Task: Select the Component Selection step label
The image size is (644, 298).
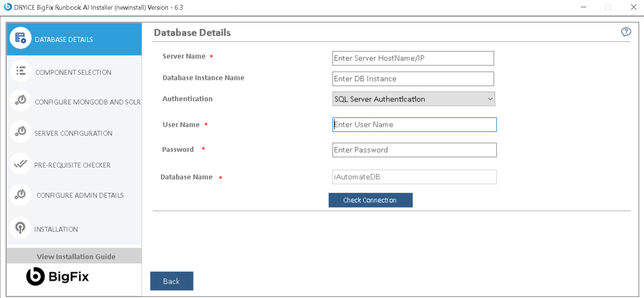Action: (x=73, y=73)
